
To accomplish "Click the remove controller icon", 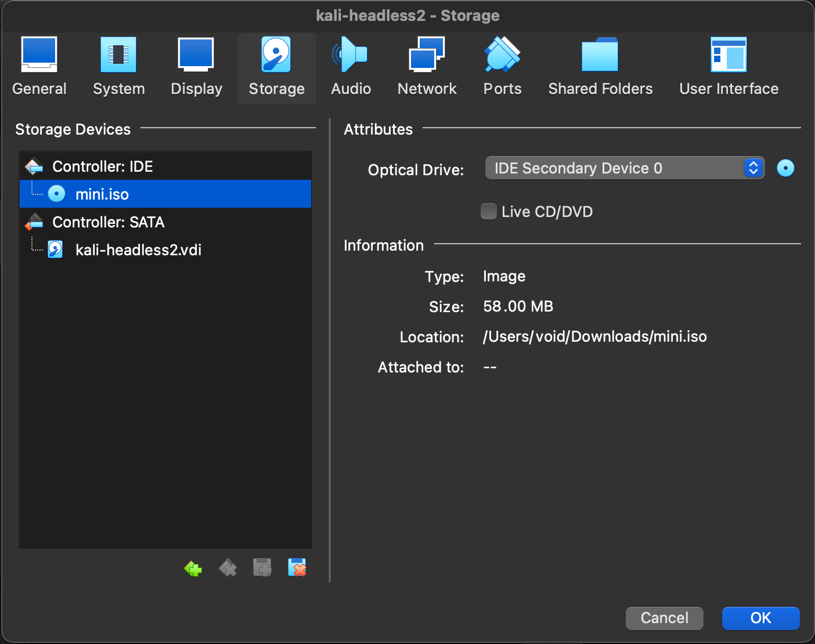I will pos(228,568).
